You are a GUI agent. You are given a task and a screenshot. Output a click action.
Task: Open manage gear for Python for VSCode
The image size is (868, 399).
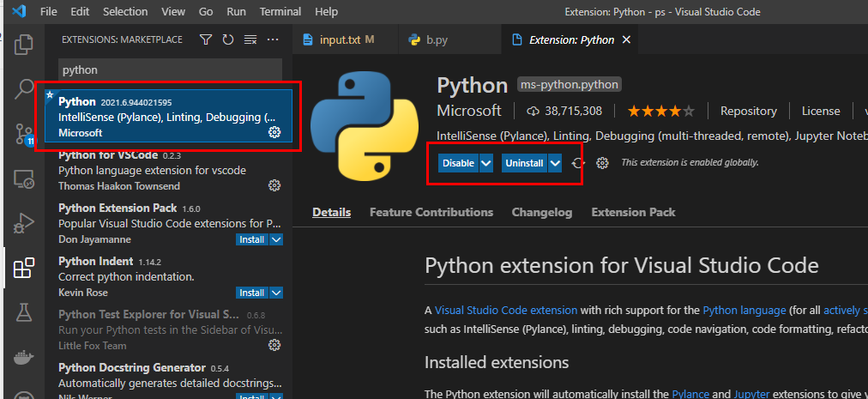point(274,185)
